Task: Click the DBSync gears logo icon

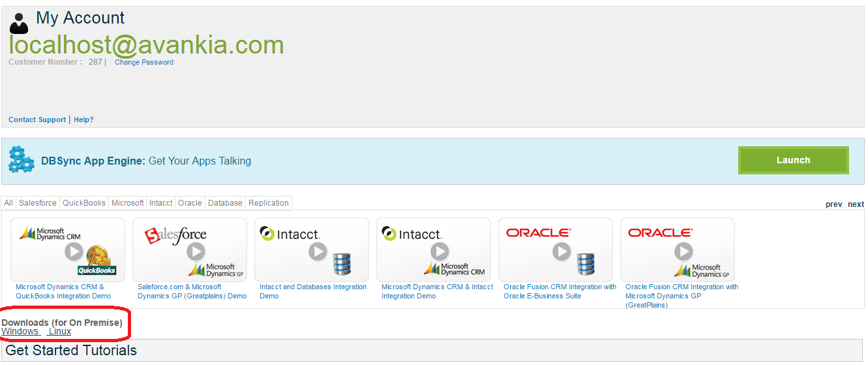Action: pyautogui.click(x=22, y=160)
